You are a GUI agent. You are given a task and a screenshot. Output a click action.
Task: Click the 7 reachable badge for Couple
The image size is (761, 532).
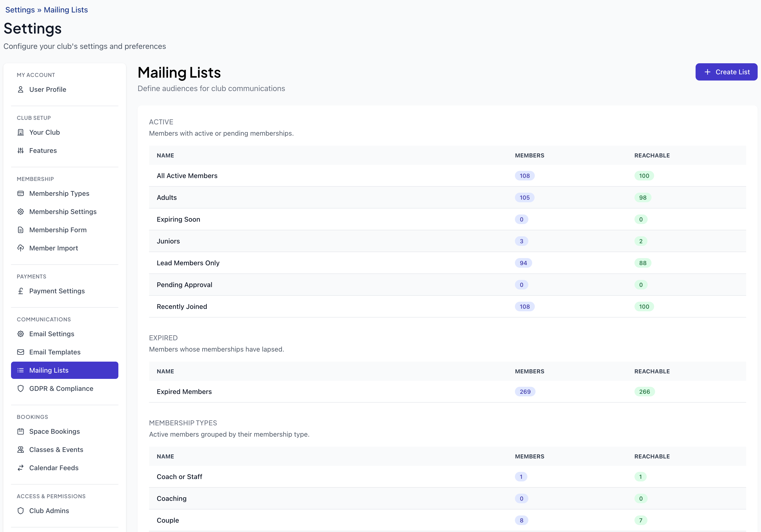pos(641,520)
